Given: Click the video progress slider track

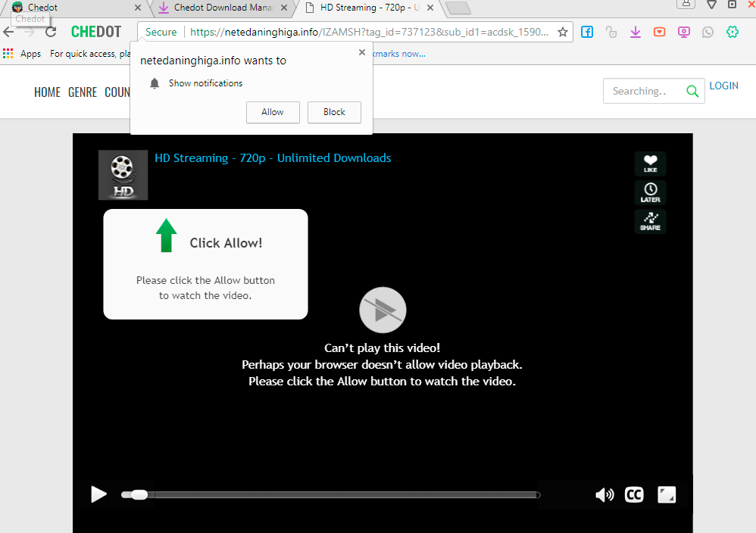Looking at the screenshot, I should click(x=341, y=495).
